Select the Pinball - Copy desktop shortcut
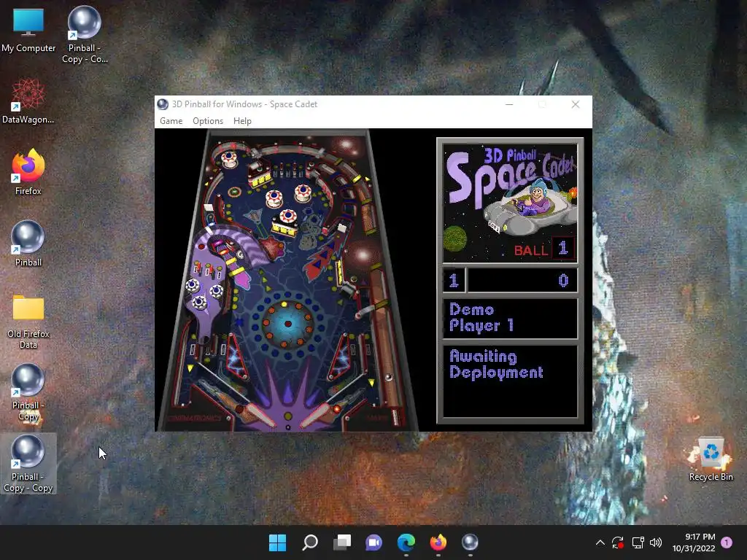The image size is (747, 560). point(28,392)
